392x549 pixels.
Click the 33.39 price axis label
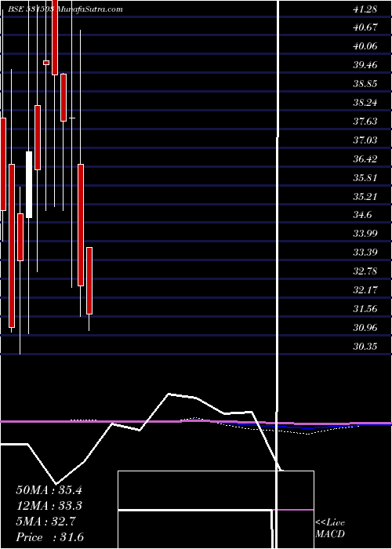(365, 253)
